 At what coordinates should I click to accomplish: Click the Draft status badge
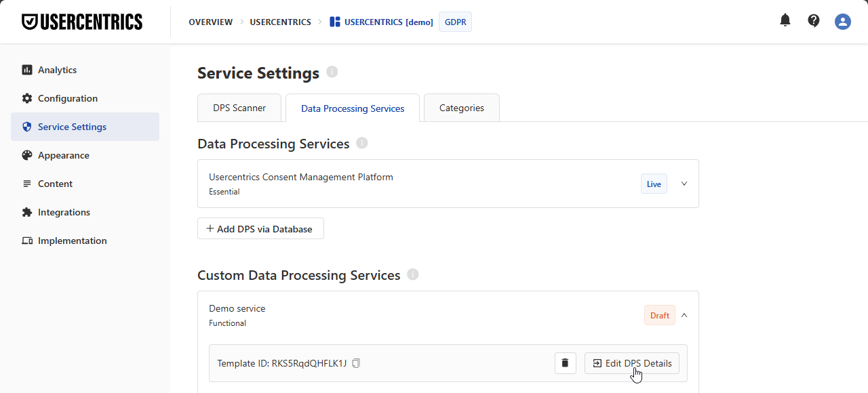point(660,315)
